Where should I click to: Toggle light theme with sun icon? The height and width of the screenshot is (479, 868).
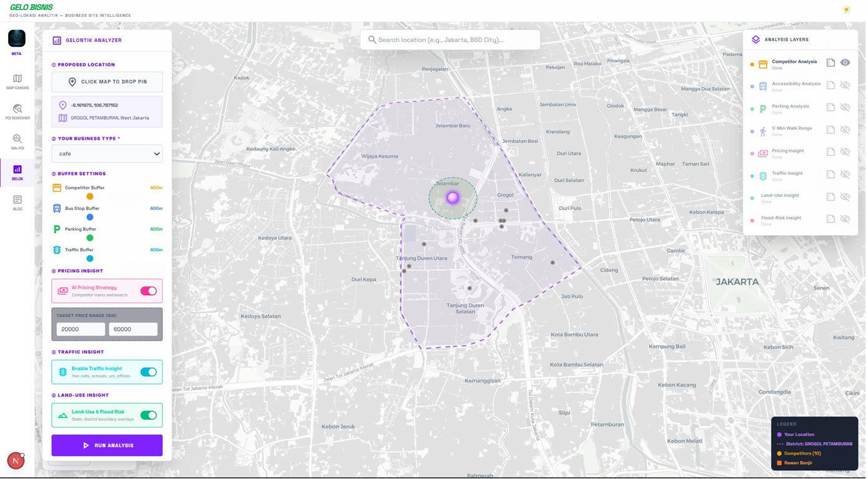[849, 9]
